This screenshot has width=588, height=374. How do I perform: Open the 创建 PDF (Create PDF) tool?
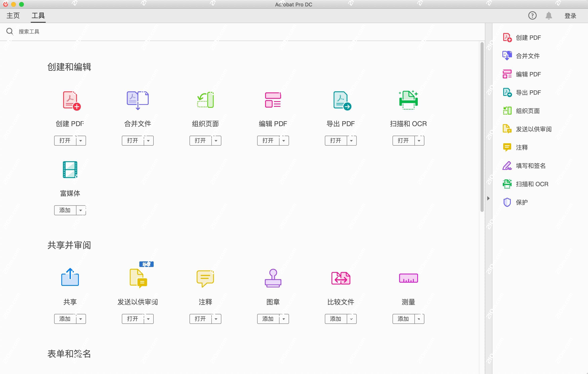pos(70,100)
